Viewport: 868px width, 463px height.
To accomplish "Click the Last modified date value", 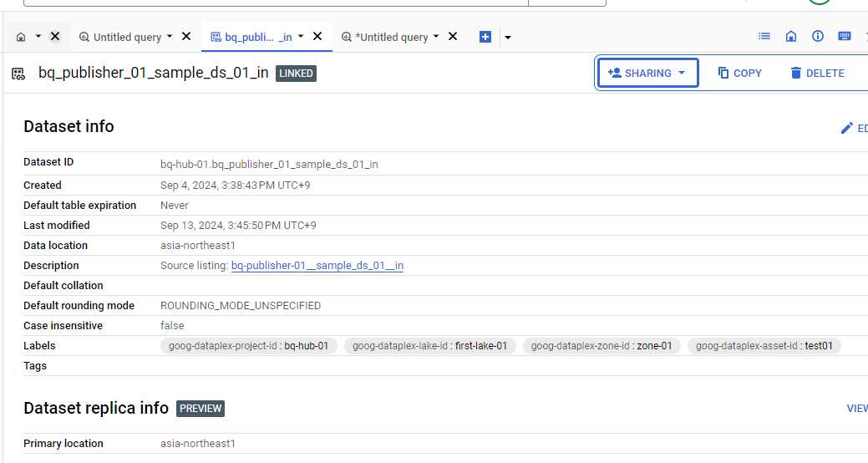I will [x=238, y=226].
